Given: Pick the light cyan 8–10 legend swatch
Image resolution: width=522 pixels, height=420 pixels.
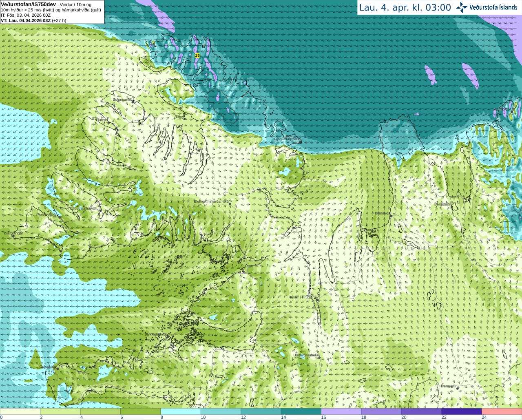Looking at the screenshot, I should 181,411.
